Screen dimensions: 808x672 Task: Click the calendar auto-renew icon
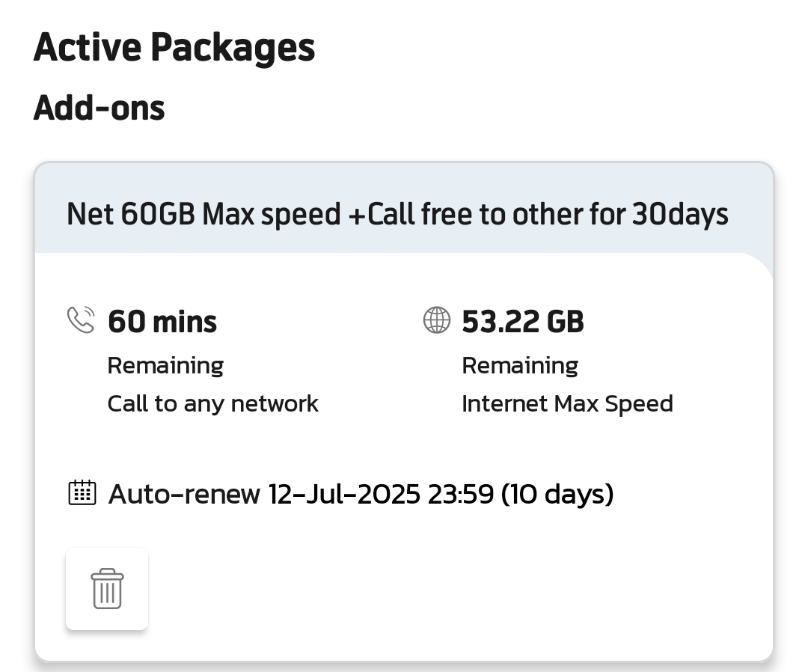[x=82, y=492]
